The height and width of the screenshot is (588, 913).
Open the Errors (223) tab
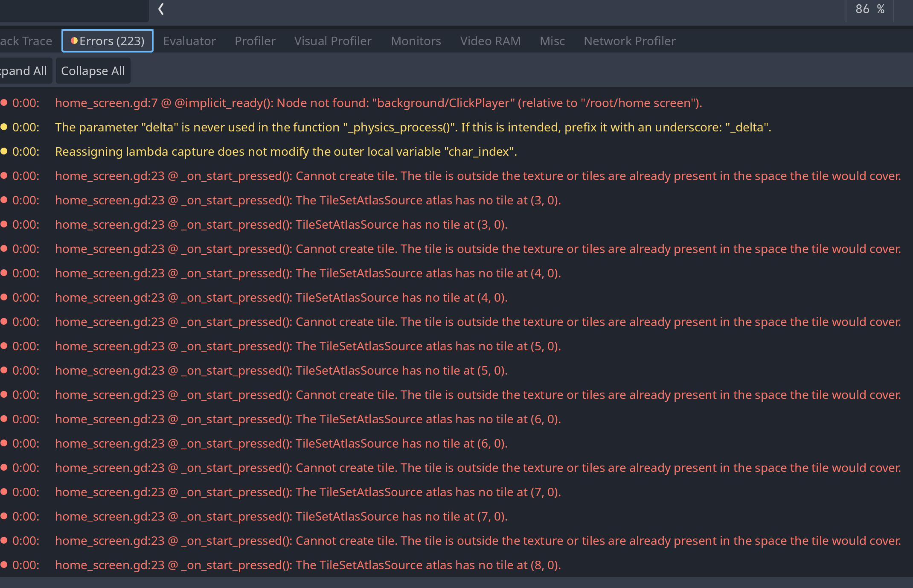108,41
